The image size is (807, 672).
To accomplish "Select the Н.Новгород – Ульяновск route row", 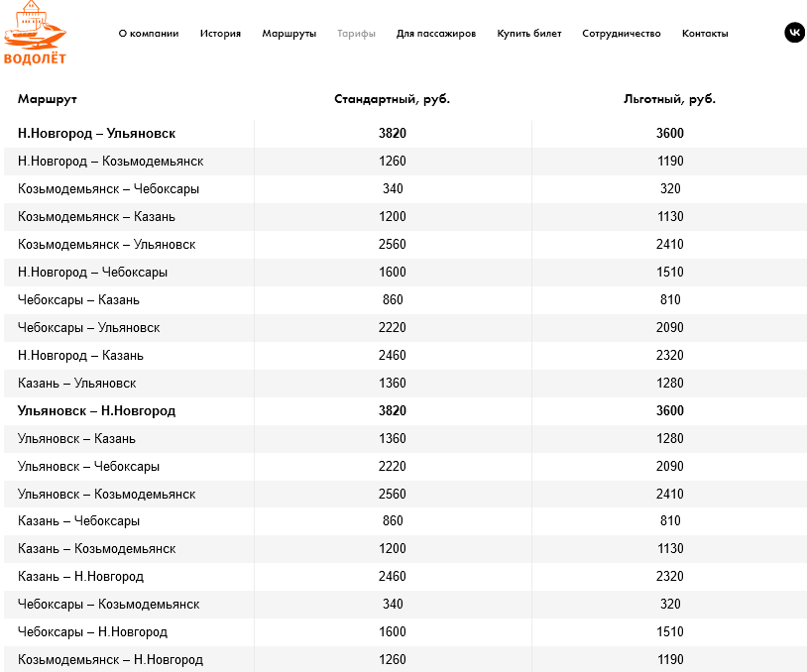I will click(405, 133).
